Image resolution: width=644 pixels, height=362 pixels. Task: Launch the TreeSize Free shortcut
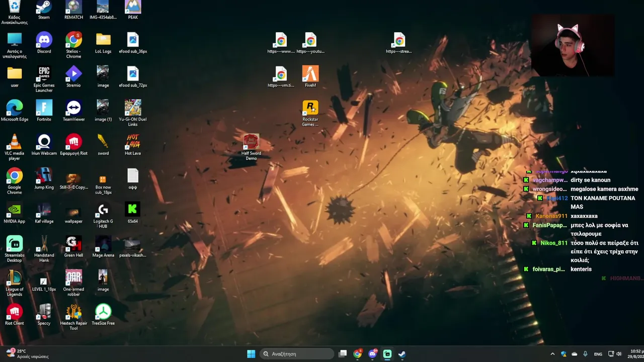pyautogui.click(x=103, y=314)
